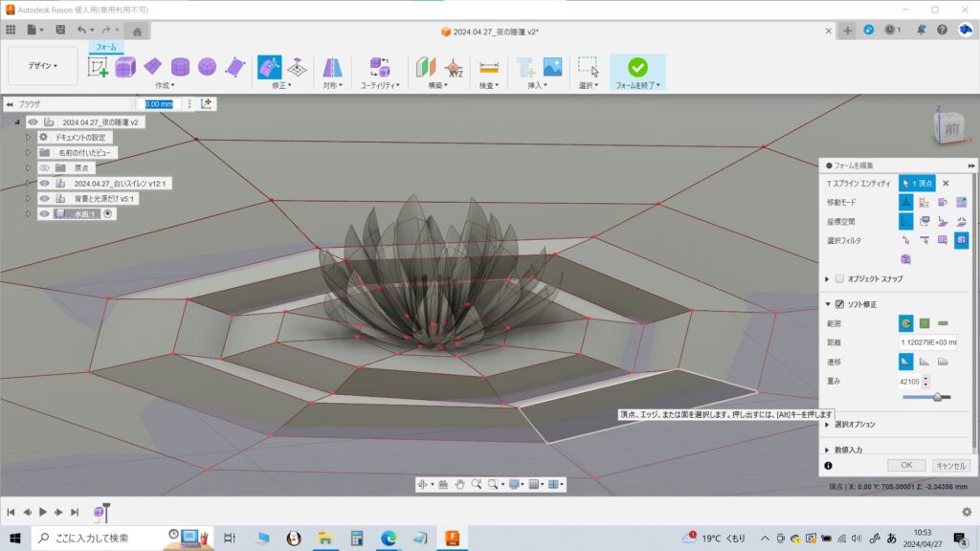Open the フォーム tab
The image size is (980, 551).
tap(106, 47)
